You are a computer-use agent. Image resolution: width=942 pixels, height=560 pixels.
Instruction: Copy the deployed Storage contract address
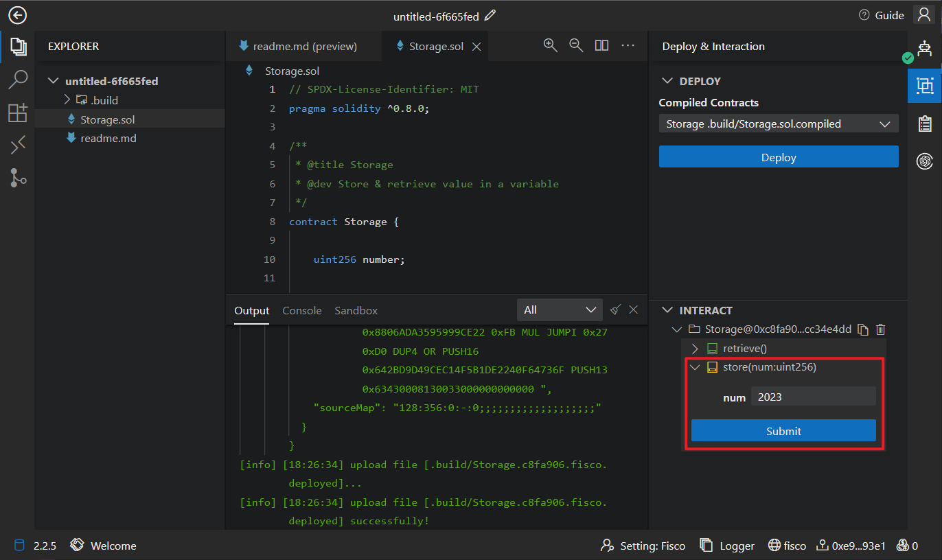[x=864, y=329]
